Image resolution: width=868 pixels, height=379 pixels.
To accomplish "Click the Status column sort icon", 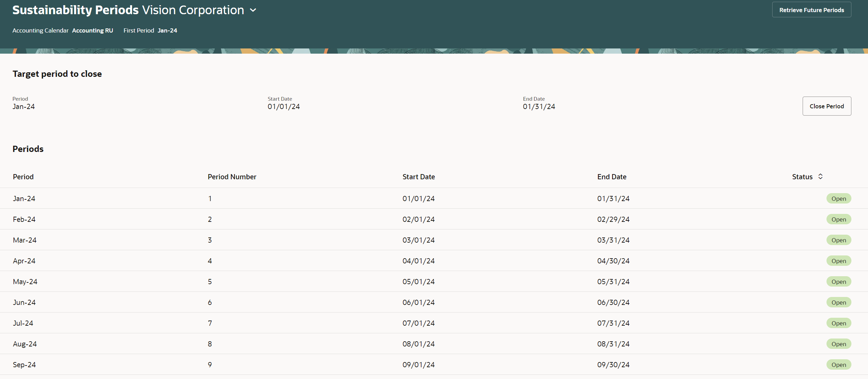I will 820,177.
